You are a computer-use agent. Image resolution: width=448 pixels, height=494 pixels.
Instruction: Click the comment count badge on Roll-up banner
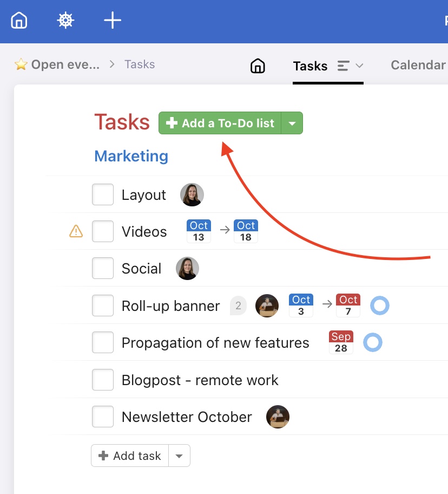(238, 306)
